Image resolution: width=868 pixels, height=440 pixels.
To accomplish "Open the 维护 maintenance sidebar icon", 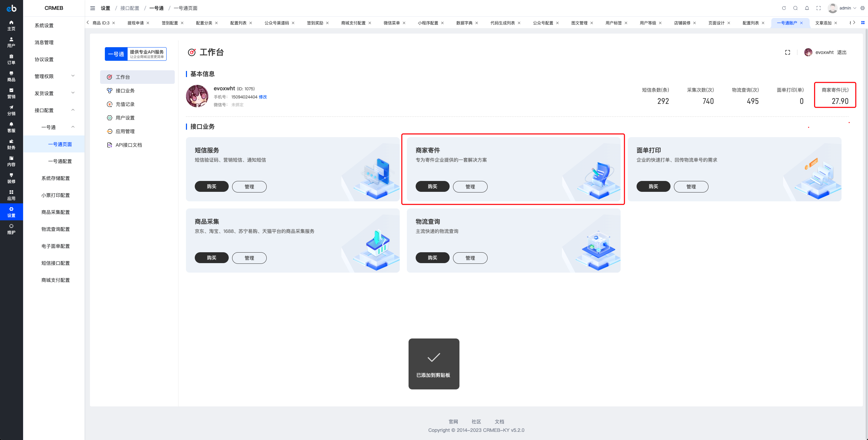I will click(x=11, y=229).
